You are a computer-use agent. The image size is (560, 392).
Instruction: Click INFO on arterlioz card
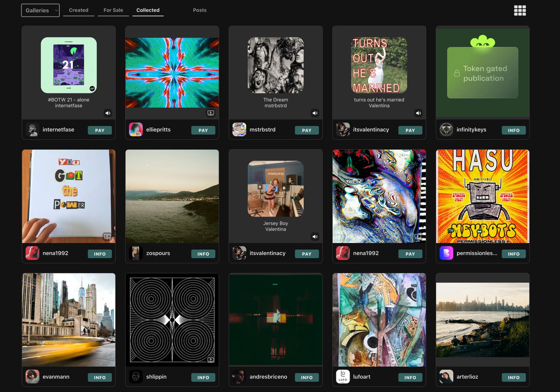pyautogui.click(x=514, y=378)
